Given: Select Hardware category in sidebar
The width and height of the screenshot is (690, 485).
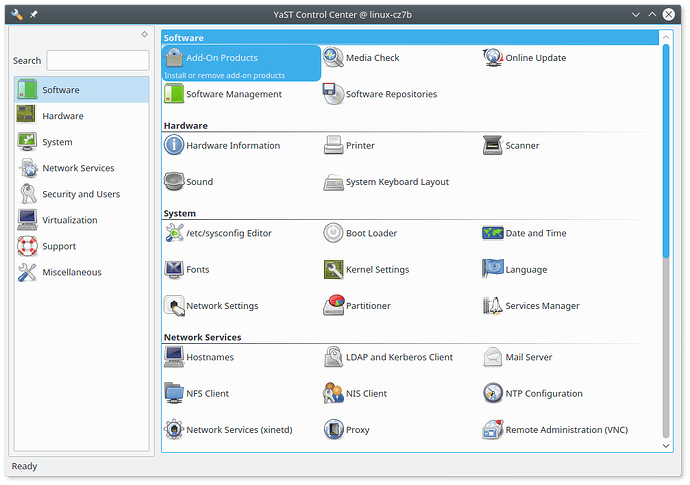Looking at the screenshot, I should point(62,116).
